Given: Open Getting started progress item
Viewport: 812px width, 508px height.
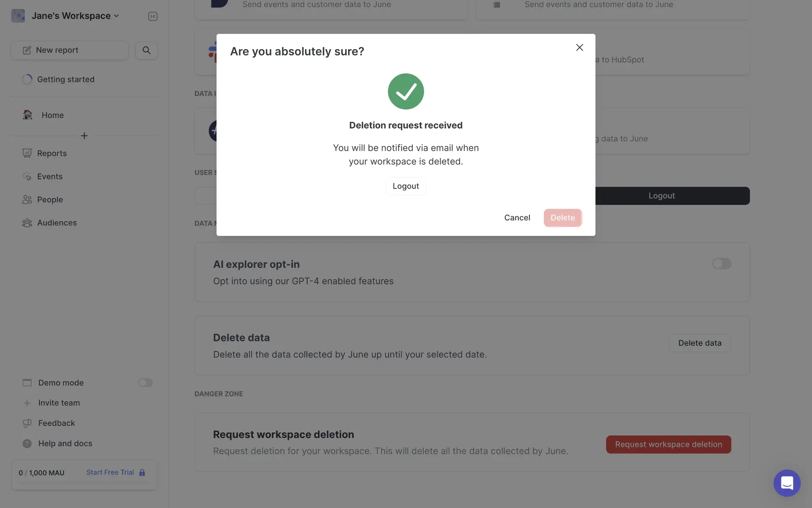Looking at the screenshot, I should (x=66, y=79).
